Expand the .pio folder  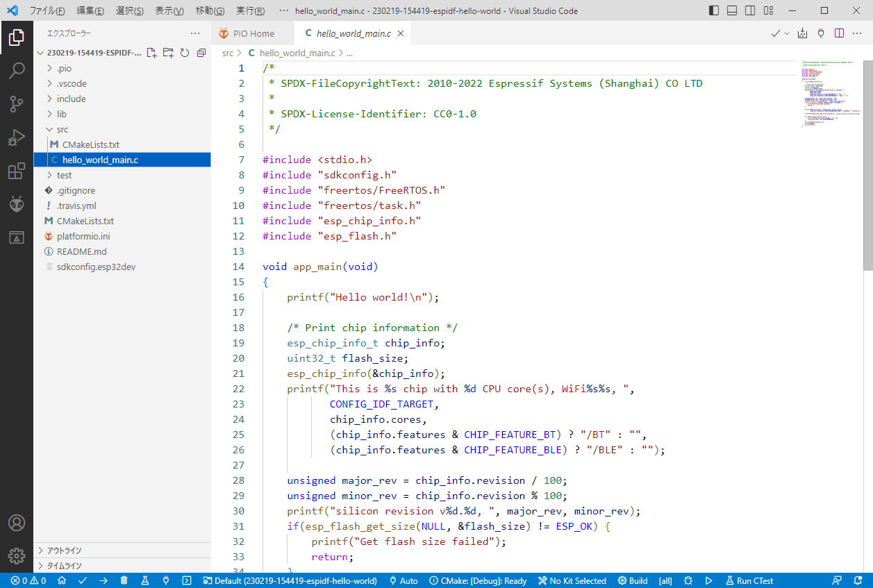(x=122, y=68)
